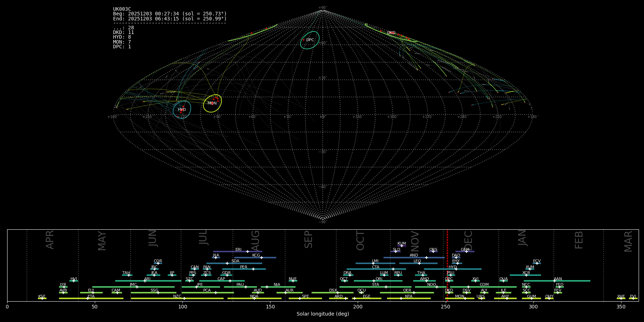The width and height of the screenshot is (644, 322).
Task: Click the UK003C station title text
Action: coord(122,9)
